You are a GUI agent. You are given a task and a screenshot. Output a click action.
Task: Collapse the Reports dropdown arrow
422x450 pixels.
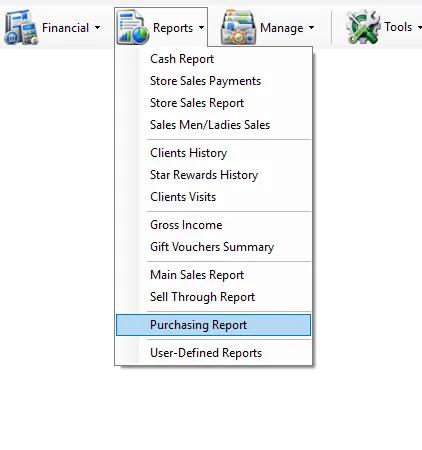point(201,28)
